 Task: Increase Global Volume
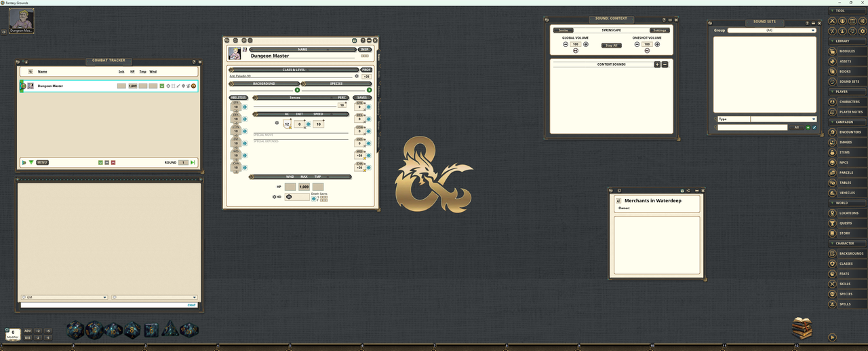pyautogui.click(x=586, y=44)
